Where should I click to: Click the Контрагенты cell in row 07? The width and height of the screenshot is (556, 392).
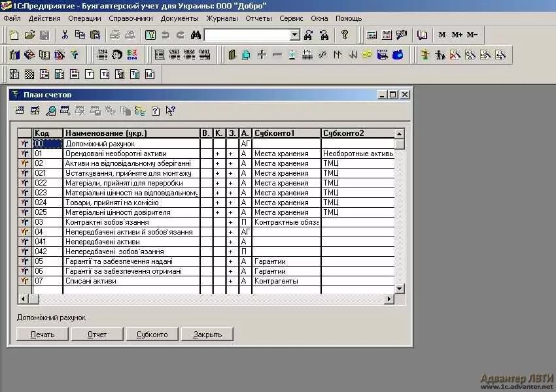286,281
